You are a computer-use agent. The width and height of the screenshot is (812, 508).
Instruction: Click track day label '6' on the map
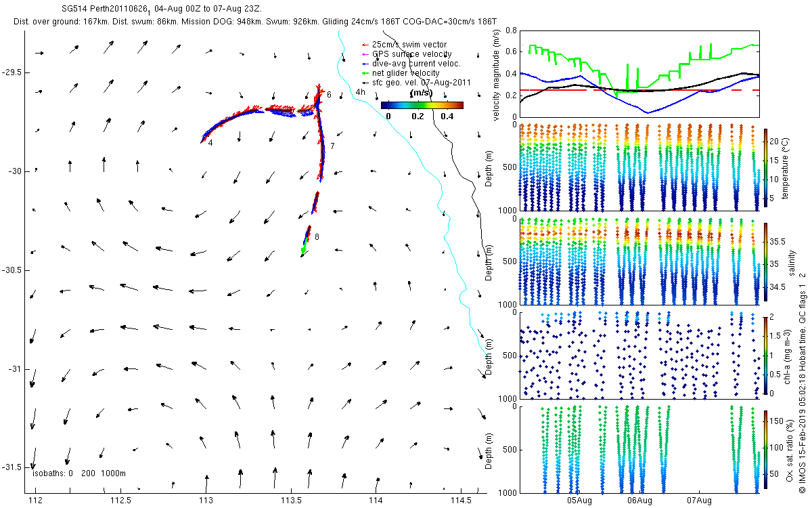coord(329,96)
